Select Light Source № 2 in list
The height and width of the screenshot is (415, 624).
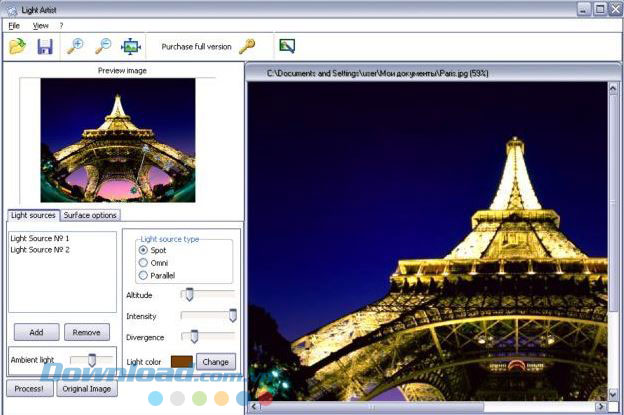(x=39, y=249)
